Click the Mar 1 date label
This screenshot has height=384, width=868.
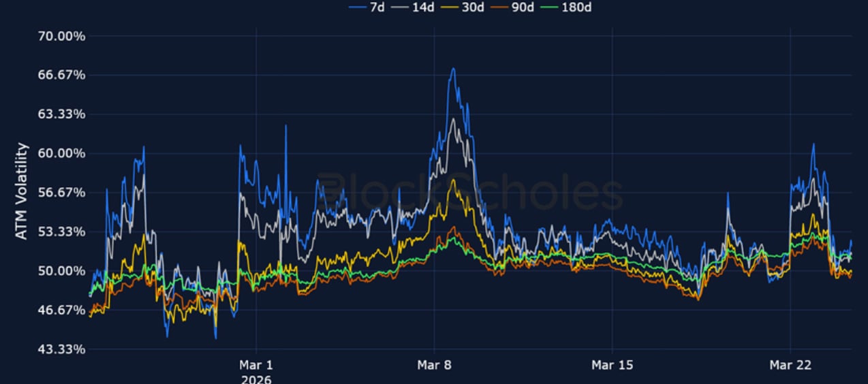click(256, 366)
